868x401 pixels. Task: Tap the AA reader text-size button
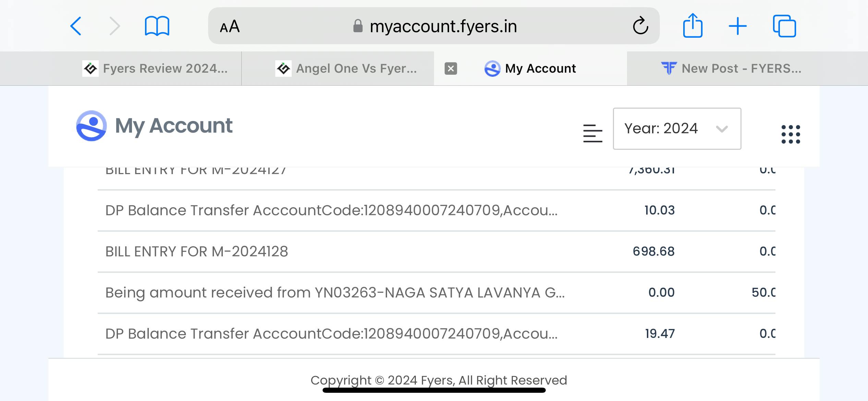[230, 26]
